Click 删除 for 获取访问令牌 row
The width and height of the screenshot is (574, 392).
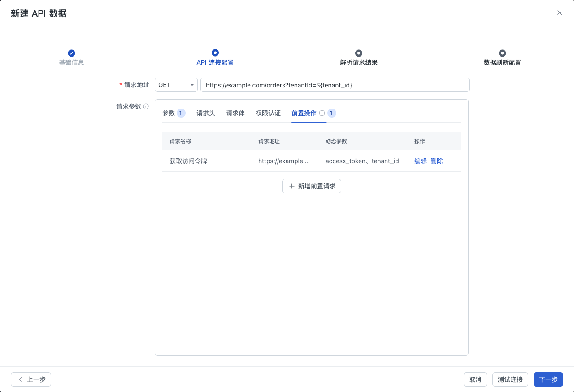[437, 161]
